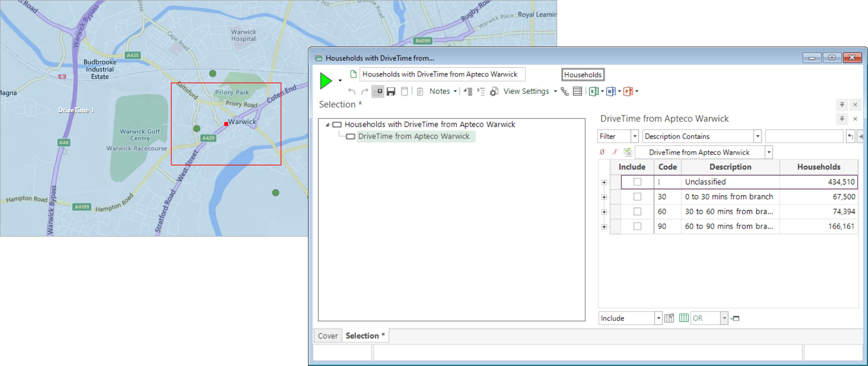Image resolution: width=868 pixels, height=366 pixels.
Task: Click the Households count 67,500 cell
Action: coord(818,196)
